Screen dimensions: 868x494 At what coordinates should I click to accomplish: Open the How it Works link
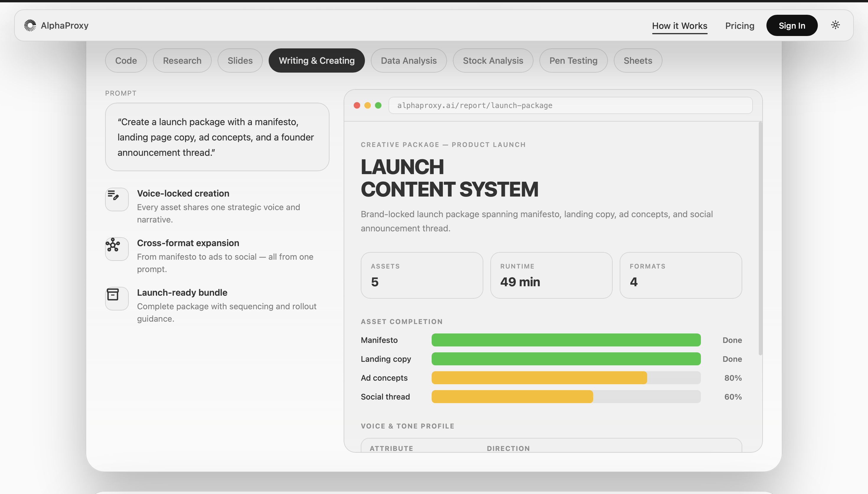click(680, 26)
